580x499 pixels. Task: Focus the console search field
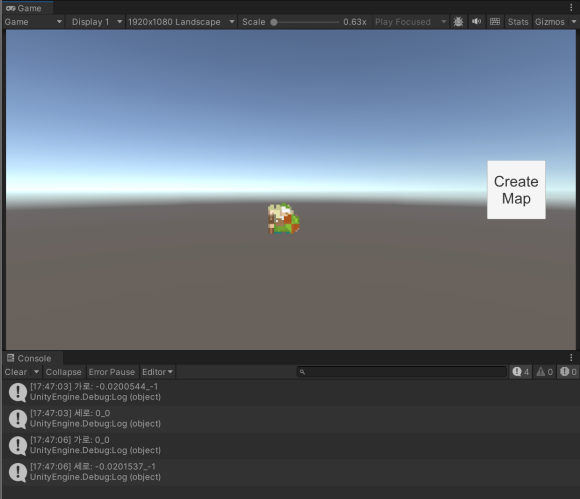(x=401, y=372)
